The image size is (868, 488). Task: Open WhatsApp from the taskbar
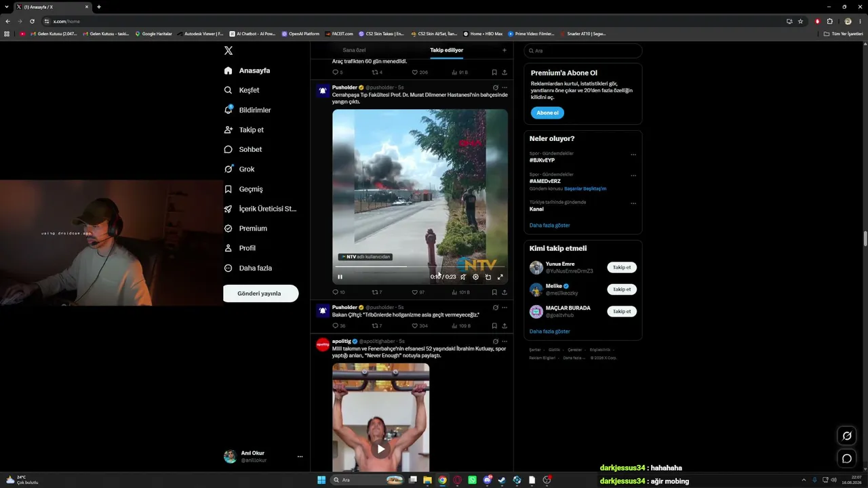point(473,480)
